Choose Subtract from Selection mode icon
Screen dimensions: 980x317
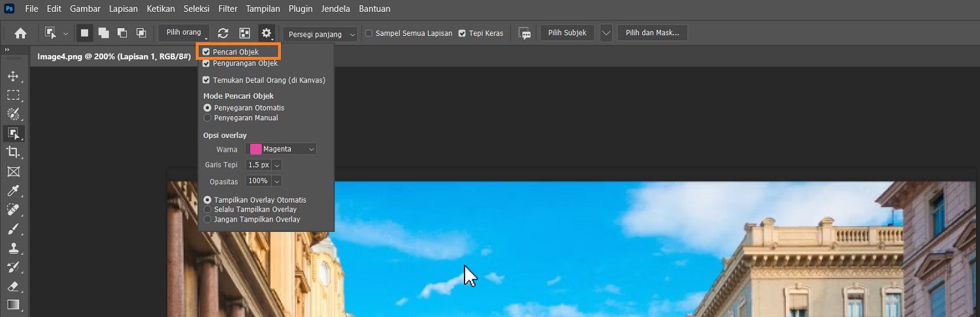(x=122, y=33)
